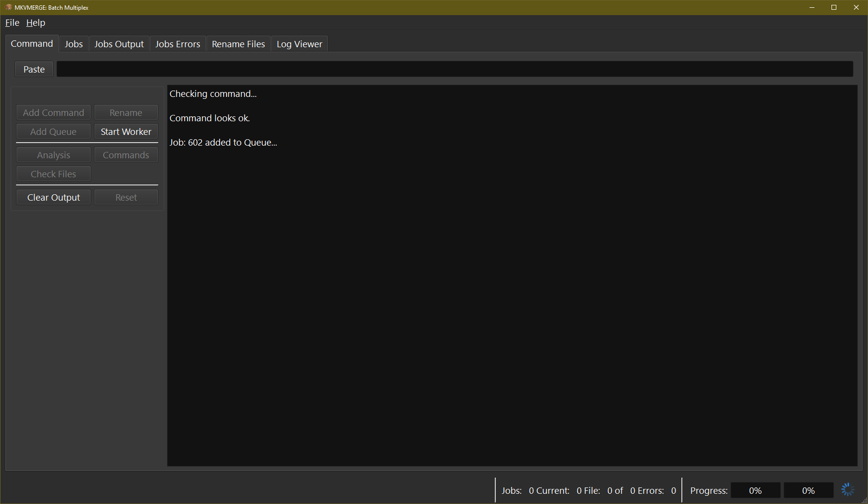Click the command input field
The height and width of the screenshot is (504, 868).
click(455, 69)
